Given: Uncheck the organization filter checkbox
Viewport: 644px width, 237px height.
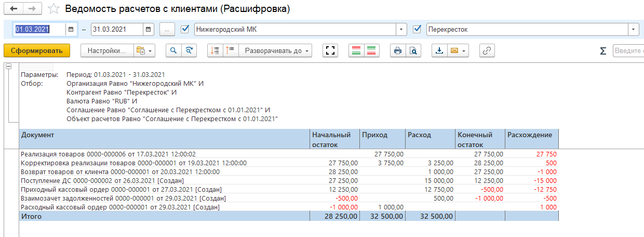Looking at the screenshot, I should click(184, 30).
